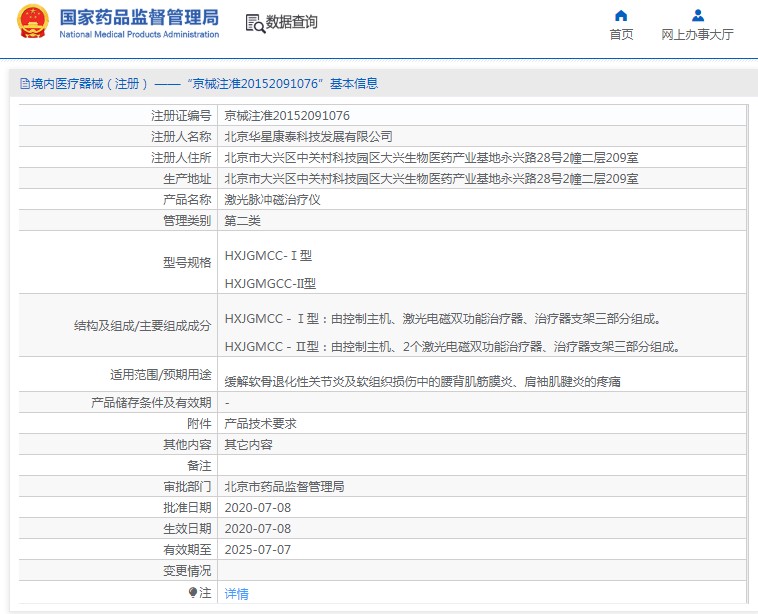The width and height of the screenshot is (758, 614).
Task: Click approval department 北京市药品监督管理局
Action: (284, 487)
